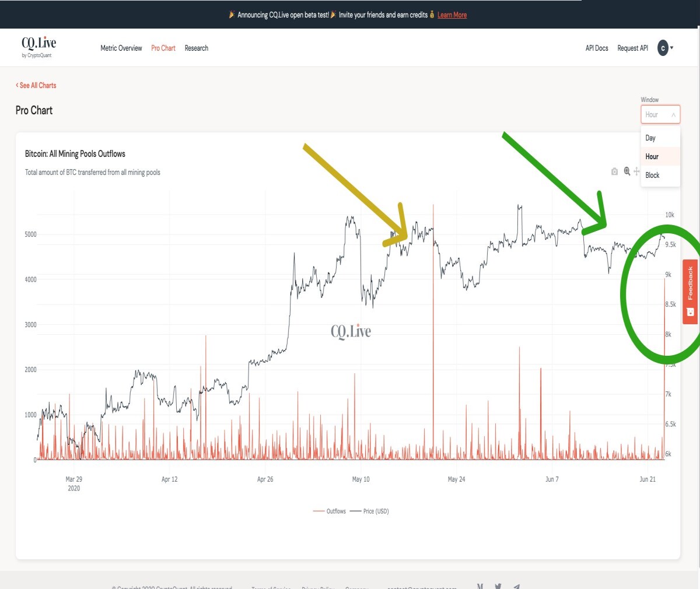Click the Window label above dropdown
This screenshot has height=589, width=700.
coord(650,100)
